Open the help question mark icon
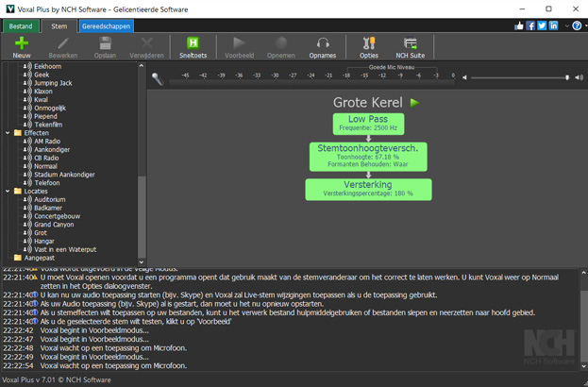588x387 pixels. pos(577,25)
